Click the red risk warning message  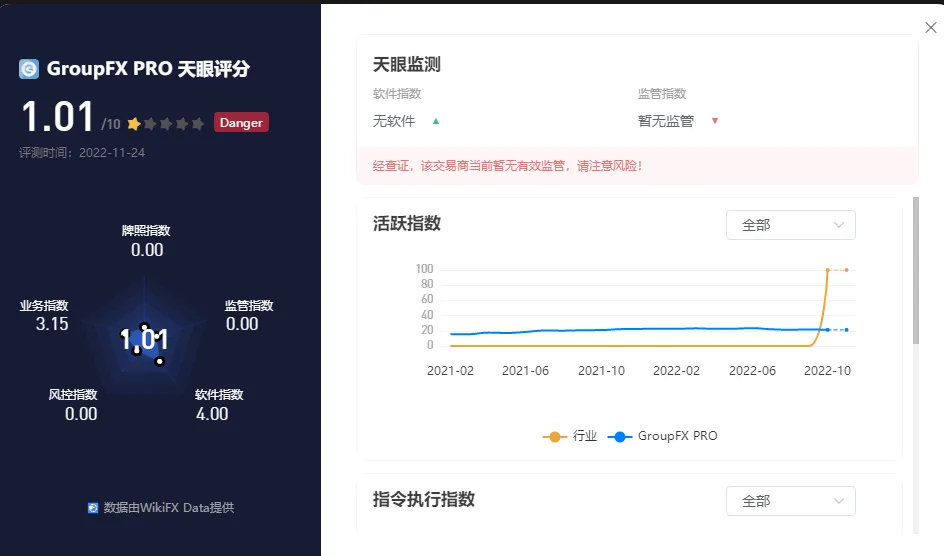click(508, 166)
